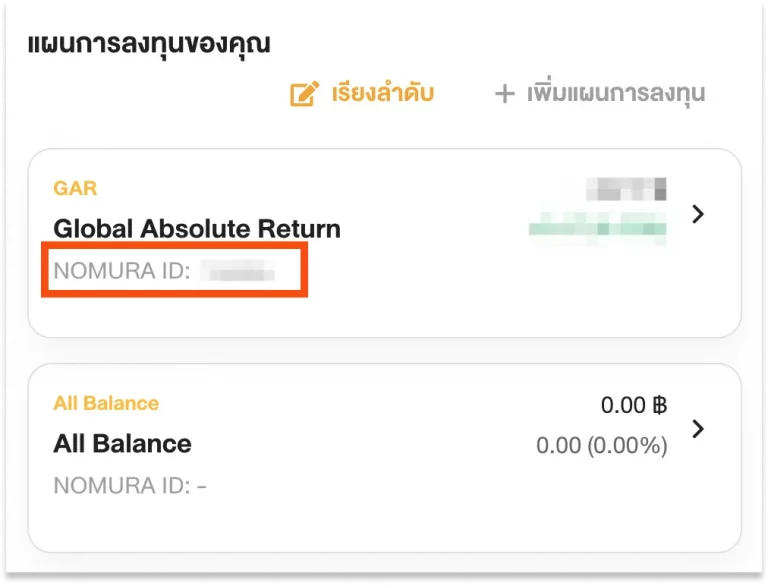Click the 0.00 (0.00%) return value

[601, 445]
